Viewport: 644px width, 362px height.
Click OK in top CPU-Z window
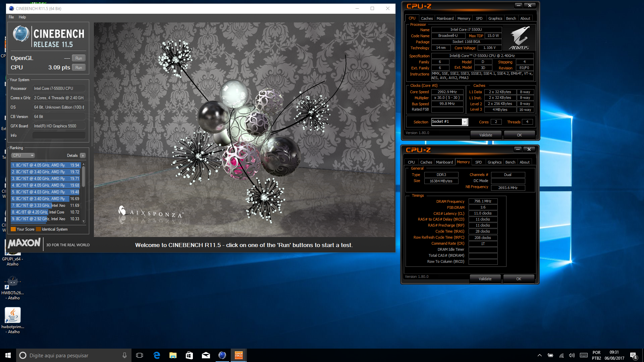point(519,135)
